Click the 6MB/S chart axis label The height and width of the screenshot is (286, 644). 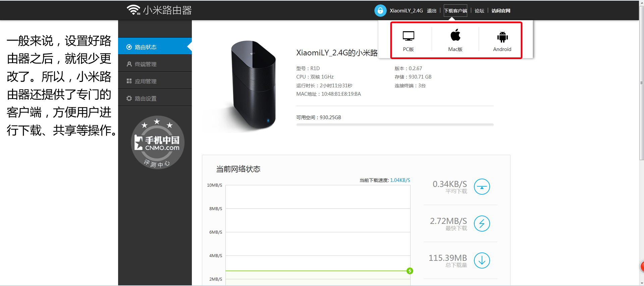point(216,232)
